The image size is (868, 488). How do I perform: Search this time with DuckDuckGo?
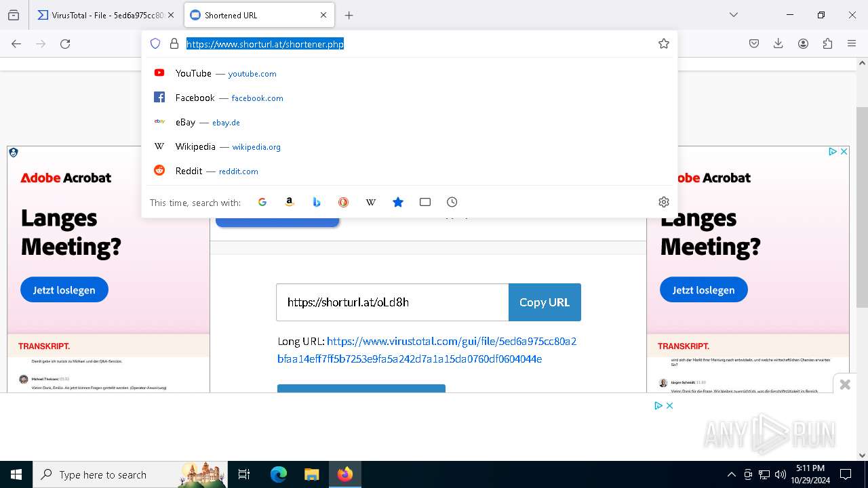[x=344, y=202]
